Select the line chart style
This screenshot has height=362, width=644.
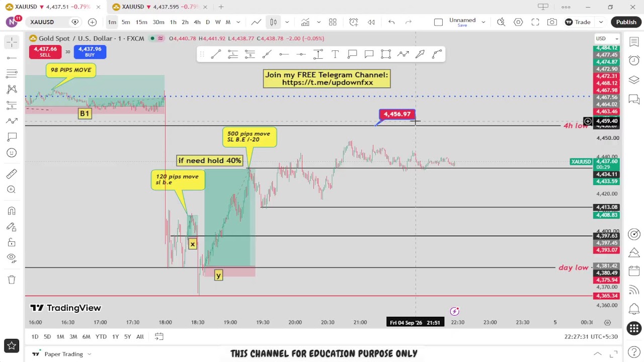tap(256, 22)
